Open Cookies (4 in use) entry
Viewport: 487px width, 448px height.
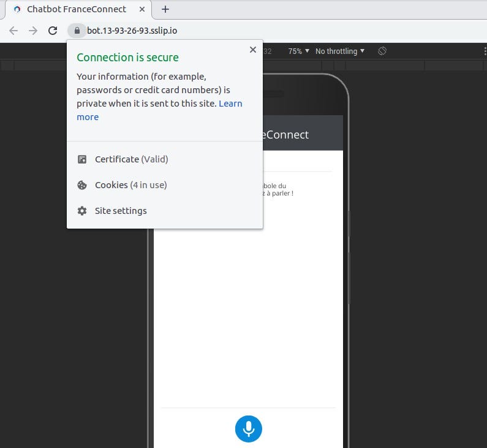click(165, 185)
